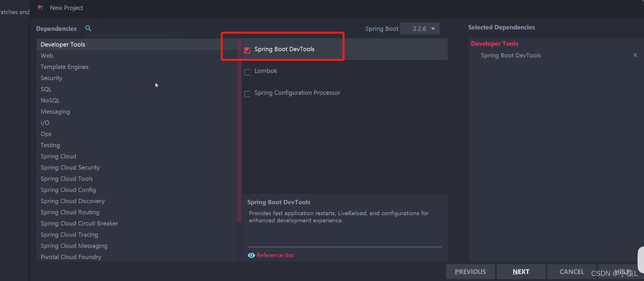
Task: Click the New Project window icon
Action: (40, 8)
